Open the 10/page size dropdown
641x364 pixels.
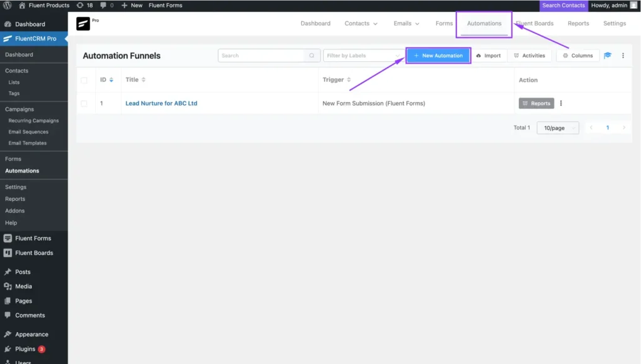tap(558, 128)
